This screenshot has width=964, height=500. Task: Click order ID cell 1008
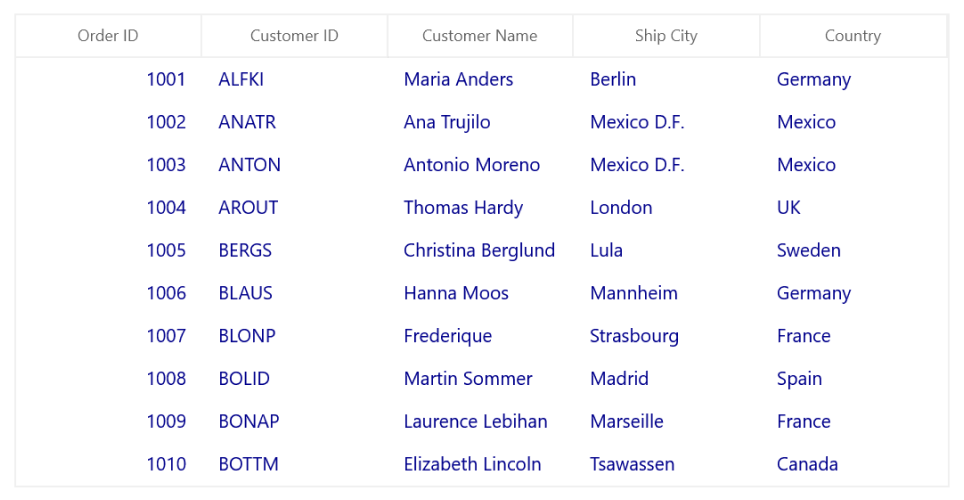point(166,379)
